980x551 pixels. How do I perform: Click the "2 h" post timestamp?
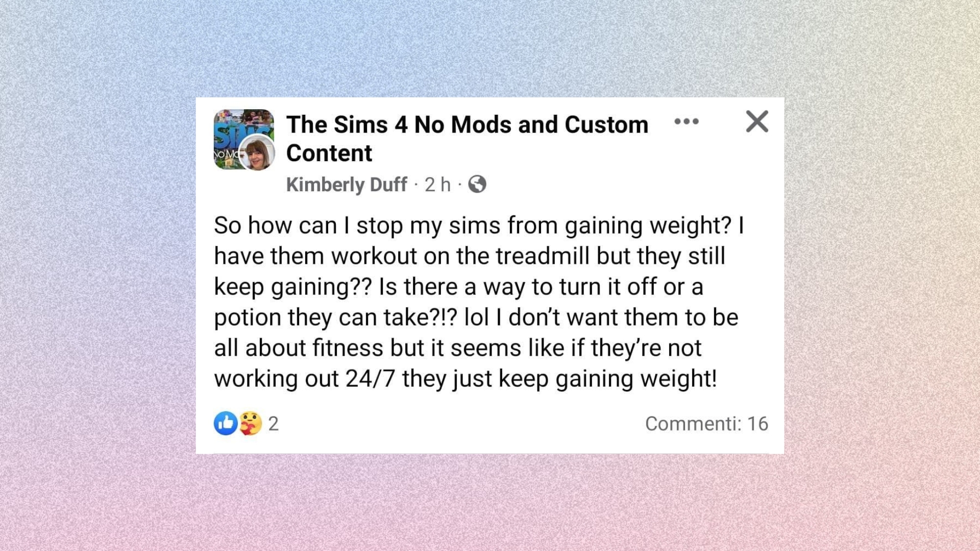point(437,184)
